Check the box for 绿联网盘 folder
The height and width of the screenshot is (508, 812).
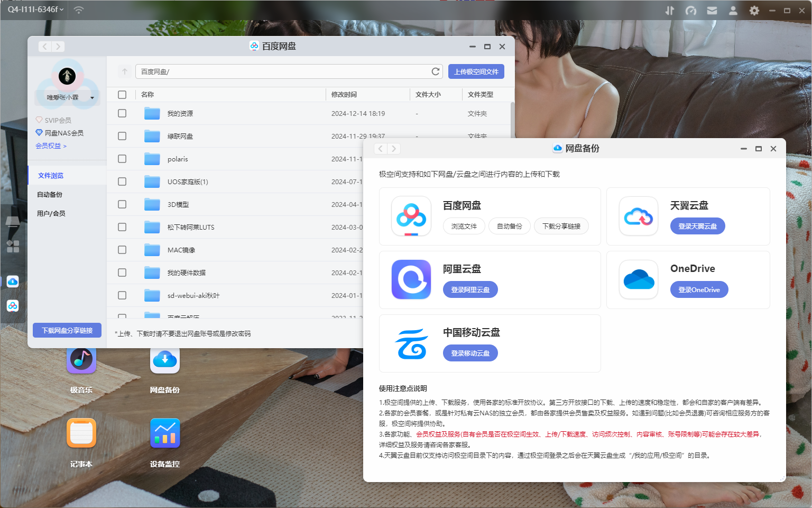click(x=122, y=136)
